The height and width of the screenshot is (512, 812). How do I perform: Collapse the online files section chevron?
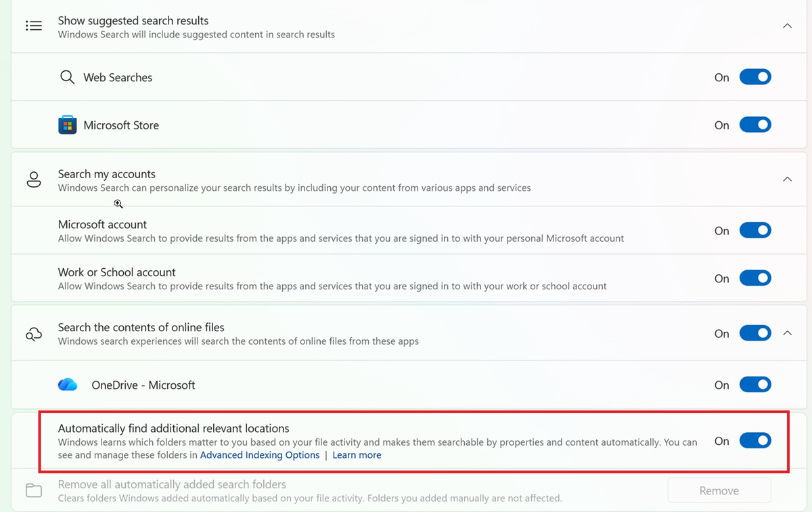(787, 333)
